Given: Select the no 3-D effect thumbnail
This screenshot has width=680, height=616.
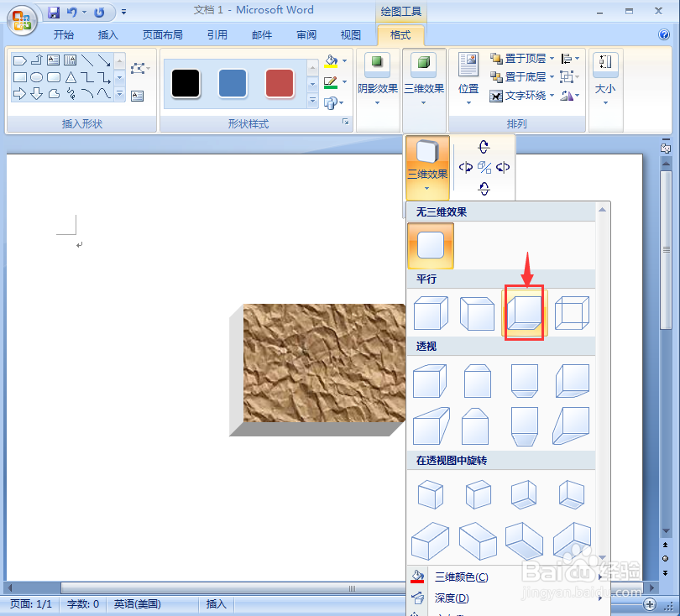Looking at the screenshot, I should [x=431, y=245].
